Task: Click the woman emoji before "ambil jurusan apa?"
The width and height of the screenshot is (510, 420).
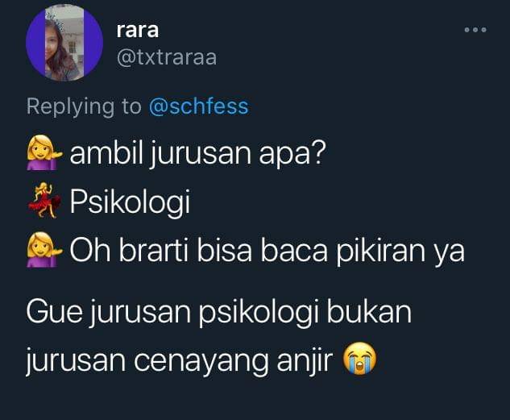Action: click(44, 152)
